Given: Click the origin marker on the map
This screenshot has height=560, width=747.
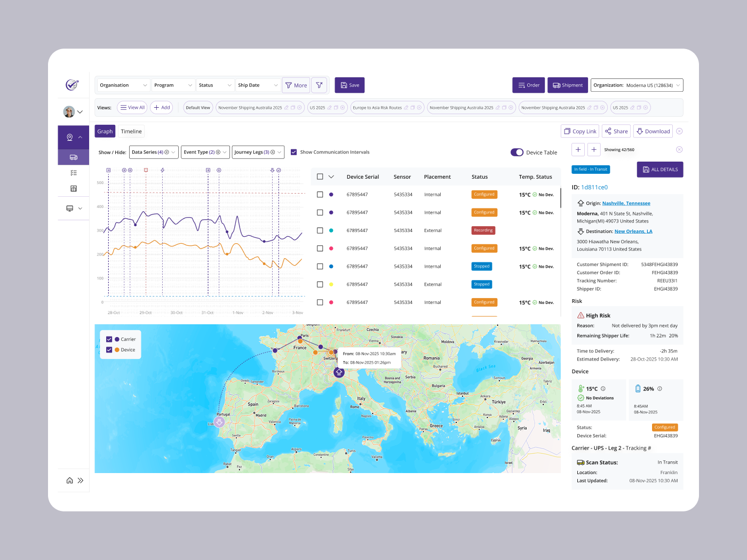Looking at the screenshot, I should pos(339,372).
